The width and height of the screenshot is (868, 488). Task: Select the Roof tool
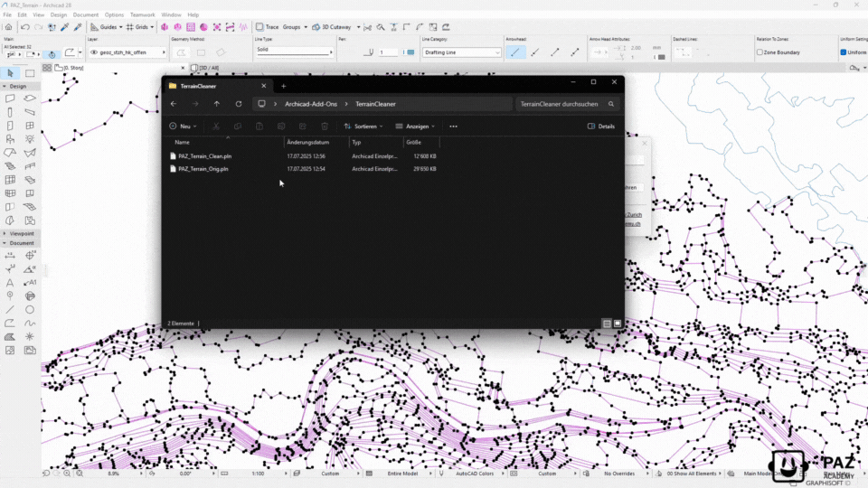10,153
